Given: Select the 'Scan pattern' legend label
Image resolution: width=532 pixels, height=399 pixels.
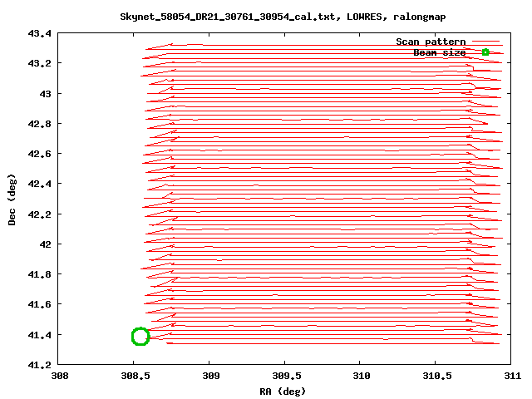Looking at the screenshot, I should (x=431, y=42).
